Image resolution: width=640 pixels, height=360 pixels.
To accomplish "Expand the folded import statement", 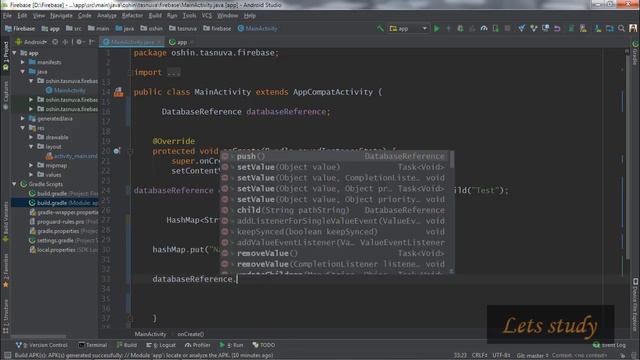I will coord(173,73).
